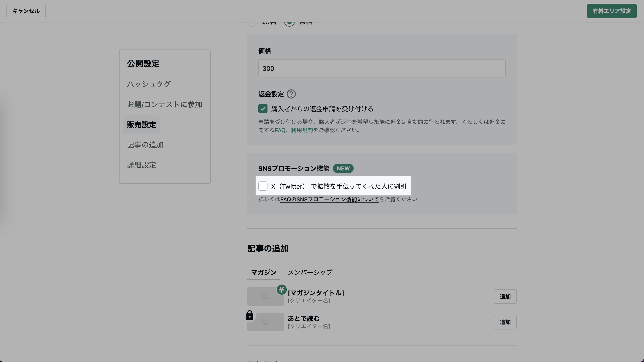The width and height of the screenshot is (644, 362).
Task: Open お題/コンテストに参加 section in sidebar
Action: [x=164, y=104]
